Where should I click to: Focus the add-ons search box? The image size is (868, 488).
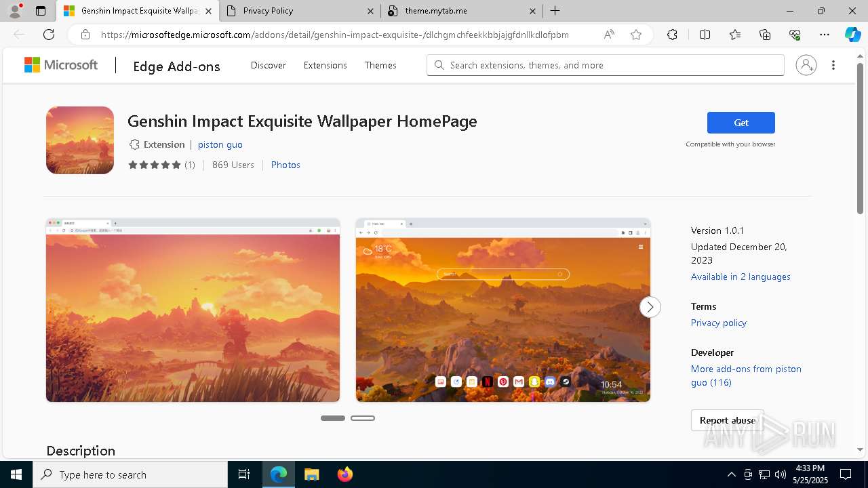click(606, 65)
